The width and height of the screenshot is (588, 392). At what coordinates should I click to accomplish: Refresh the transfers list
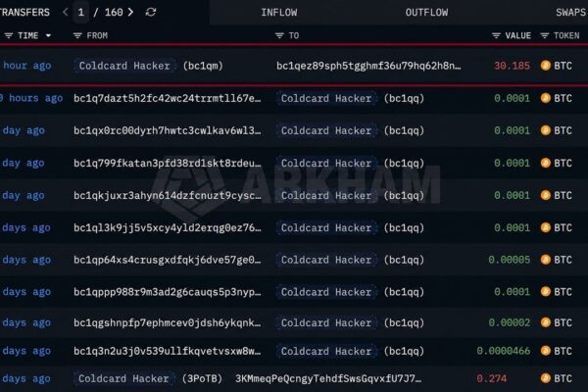coord(151,12)
